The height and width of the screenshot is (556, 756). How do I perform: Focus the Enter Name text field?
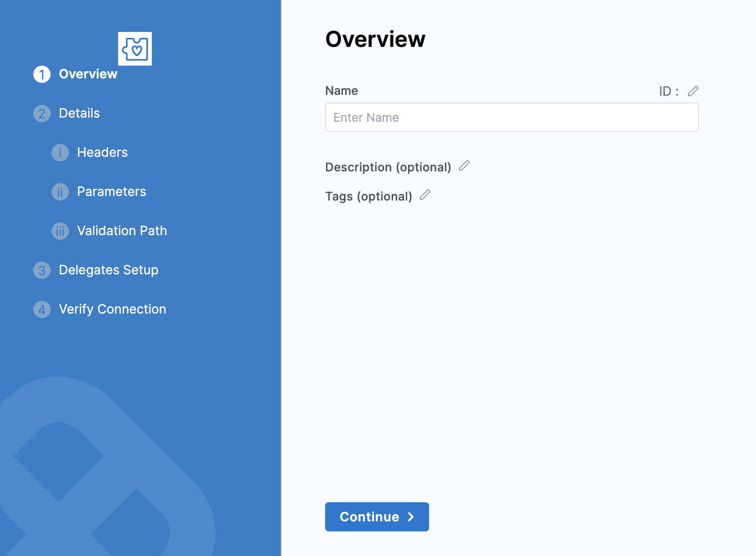point(512,117)
